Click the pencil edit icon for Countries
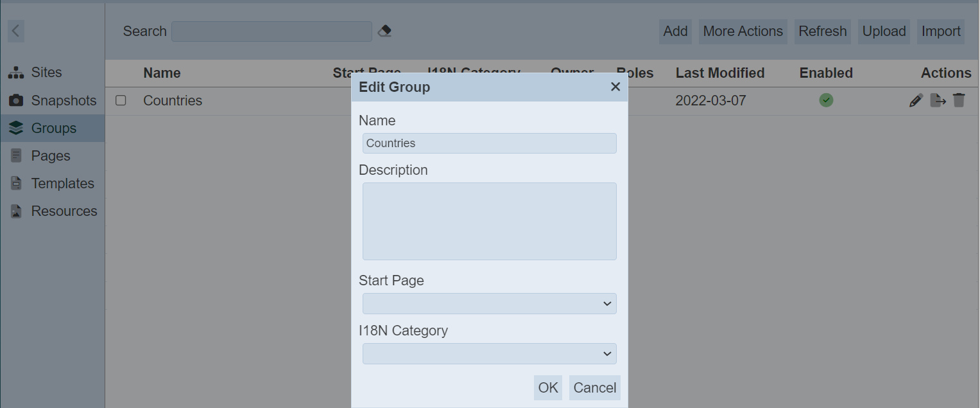This screenshot has width=980, height=408. pos(916,100)
